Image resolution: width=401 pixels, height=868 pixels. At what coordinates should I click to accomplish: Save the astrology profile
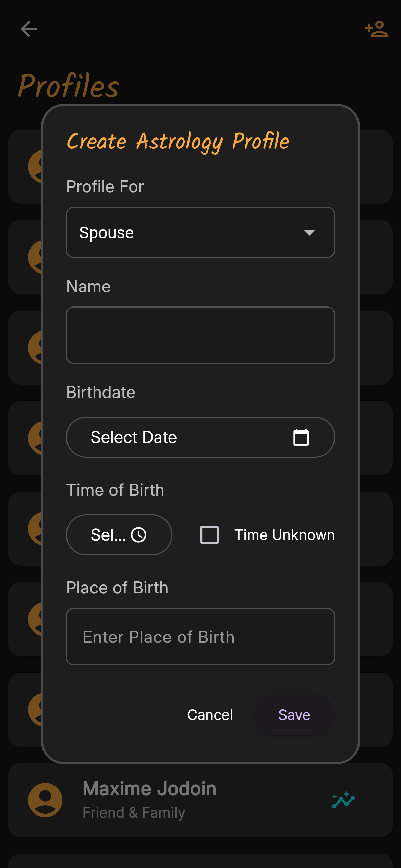click(x=294, y=715)
